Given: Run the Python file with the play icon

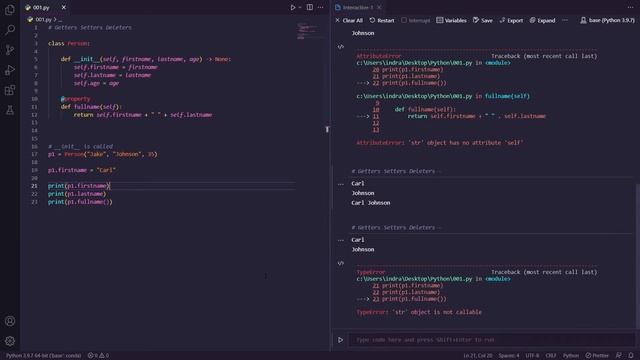Looking at the screenshot, I should click(293, 7).
